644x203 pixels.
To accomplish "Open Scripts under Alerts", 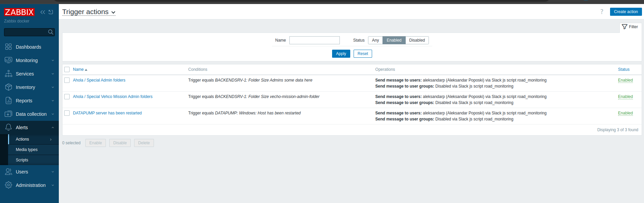I will pos(33,160).
